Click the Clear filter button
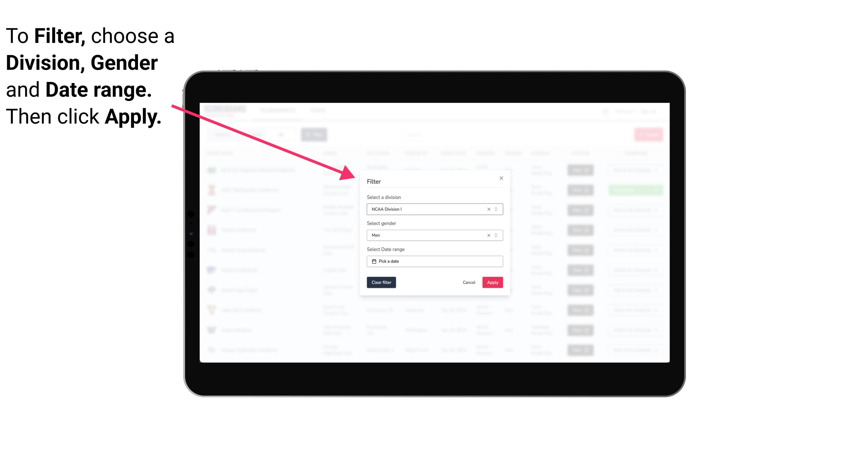The image size is (868, 467). 381,283
